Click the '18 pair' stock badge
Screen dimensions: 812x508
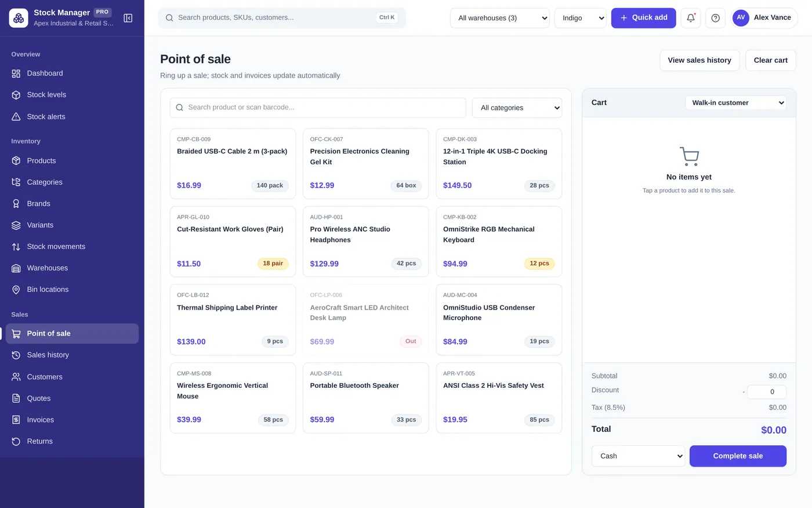[273, 264]
